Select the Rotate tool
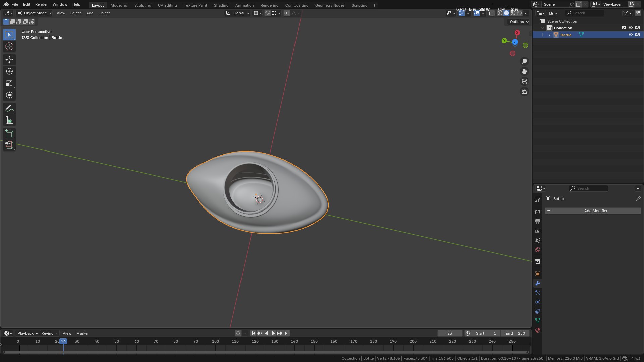Screen dimensions: 644x362 (9, 71)
